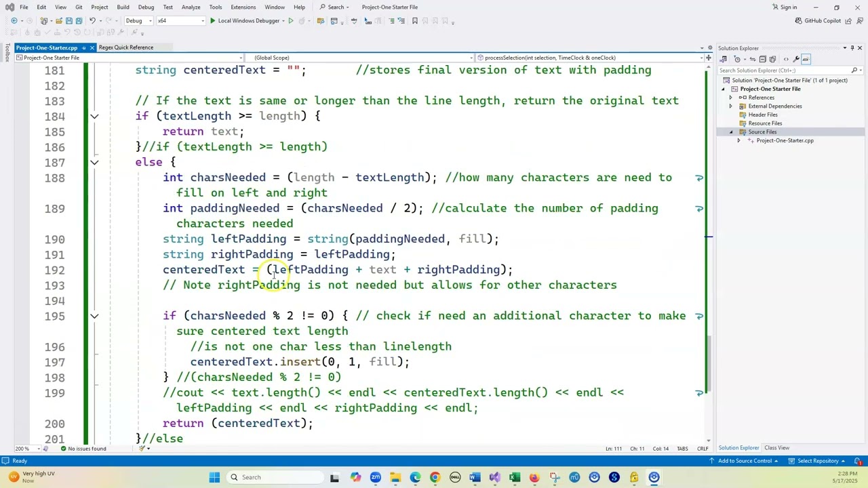
Task: Click the toolbar bookmark icon
Action: pos(415,21)
